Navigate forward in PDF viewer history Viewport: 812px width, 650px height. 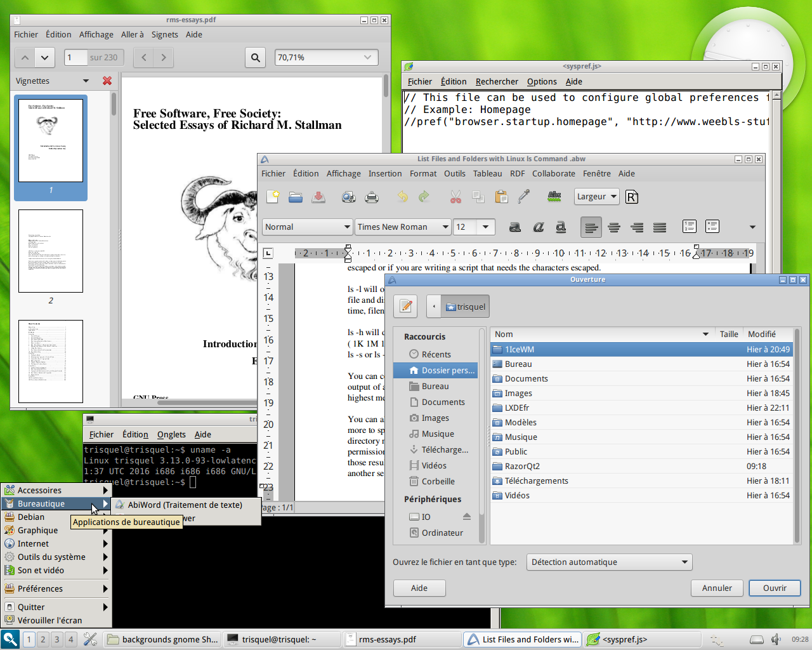point(164,57)
